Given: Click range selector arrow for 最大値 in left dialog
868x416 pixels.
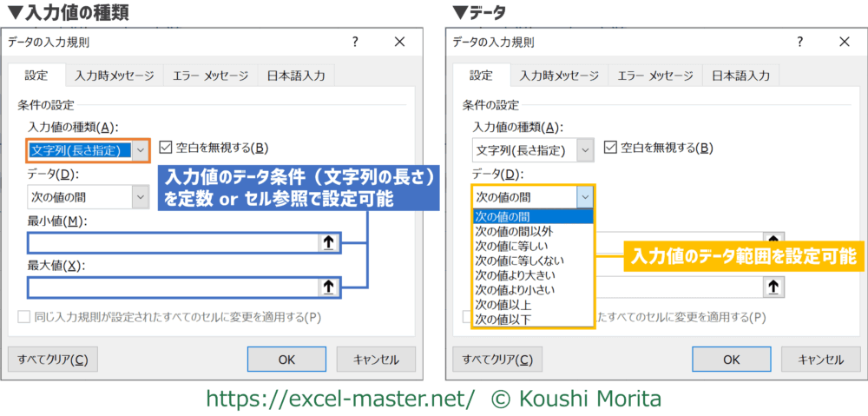Looking at the screenshot, I should 328,286.
